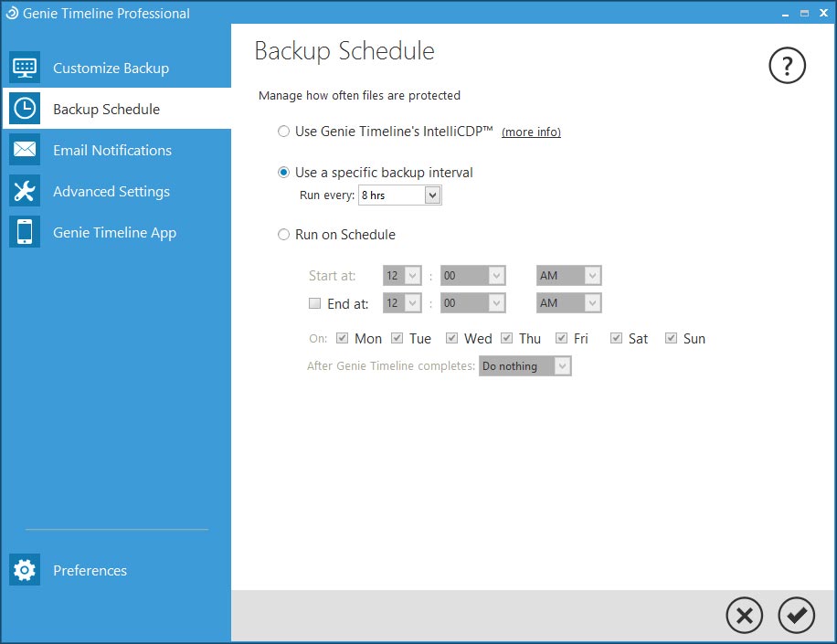Click the Genie Timeline App phone icon
The height and width of the screenshot is (644, 837).
click(x=25, y=231)
